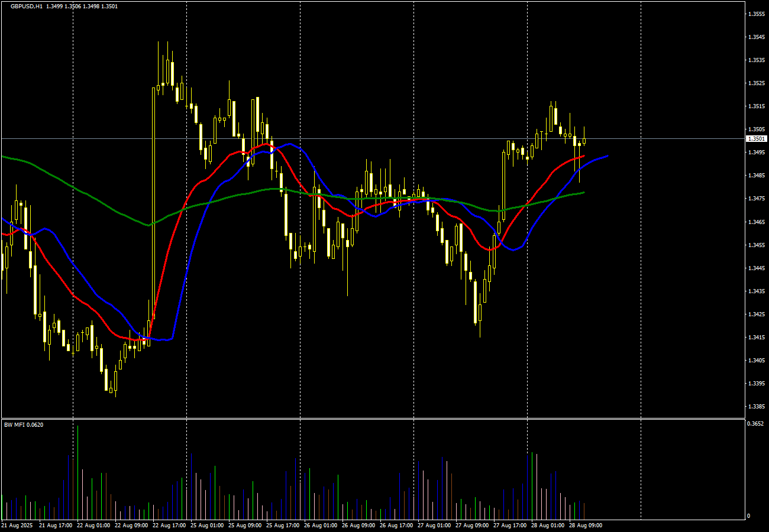Click the 26 Aug 01:00 time label
The image size is (769, 532).
coord(321,525)
